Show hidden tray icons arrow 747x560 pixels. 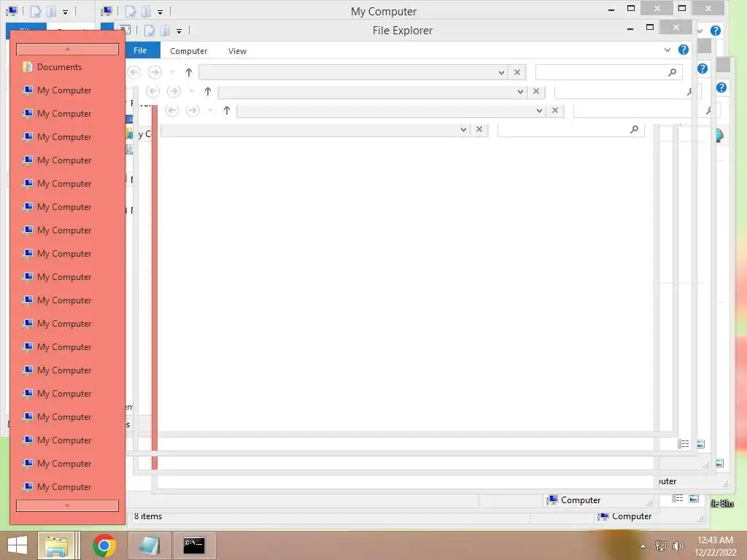(x=643, y=546)
